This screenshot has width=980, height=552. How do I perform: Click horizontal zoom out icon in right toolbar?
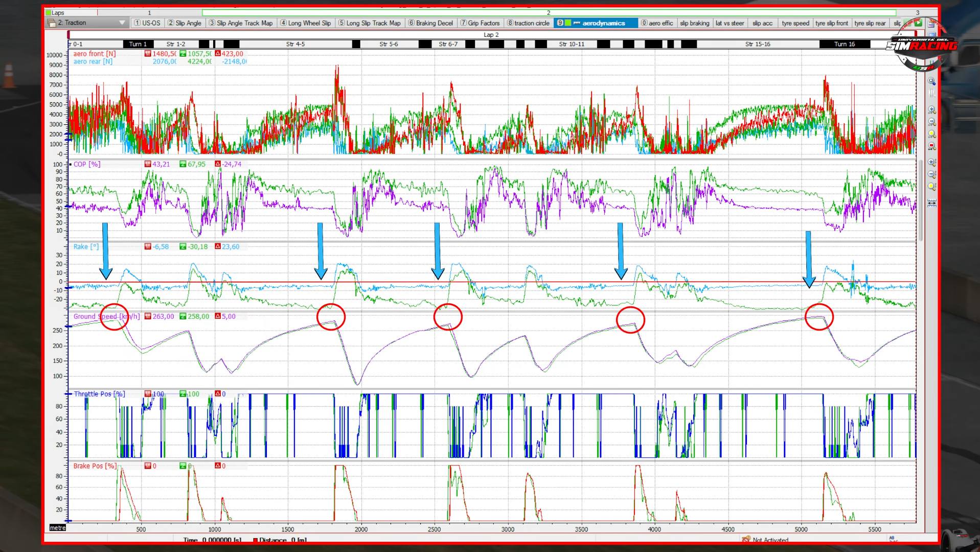click(931, 122)
